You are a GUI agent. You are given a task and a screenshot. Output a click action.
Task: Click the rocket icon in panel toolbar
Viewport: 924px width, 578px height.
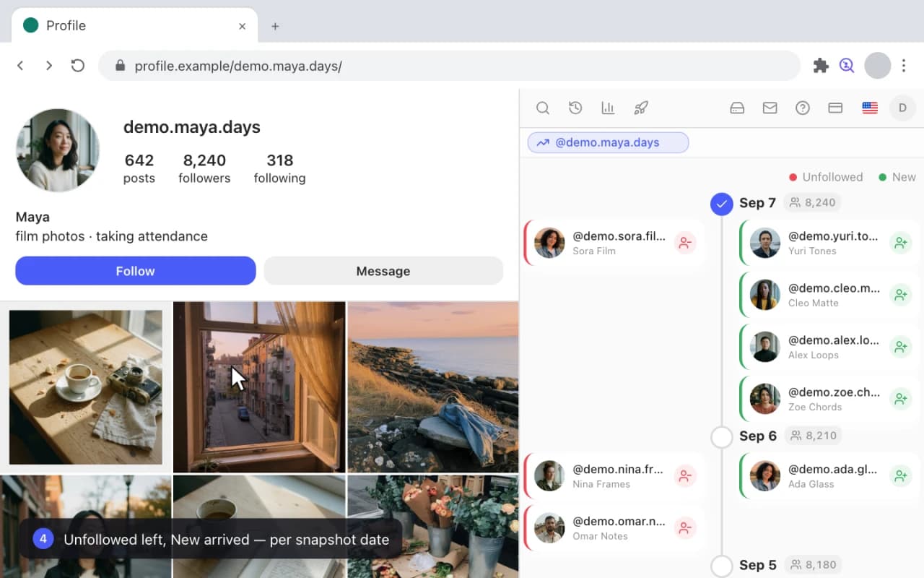pyautogui.click(x=641, y=108)
